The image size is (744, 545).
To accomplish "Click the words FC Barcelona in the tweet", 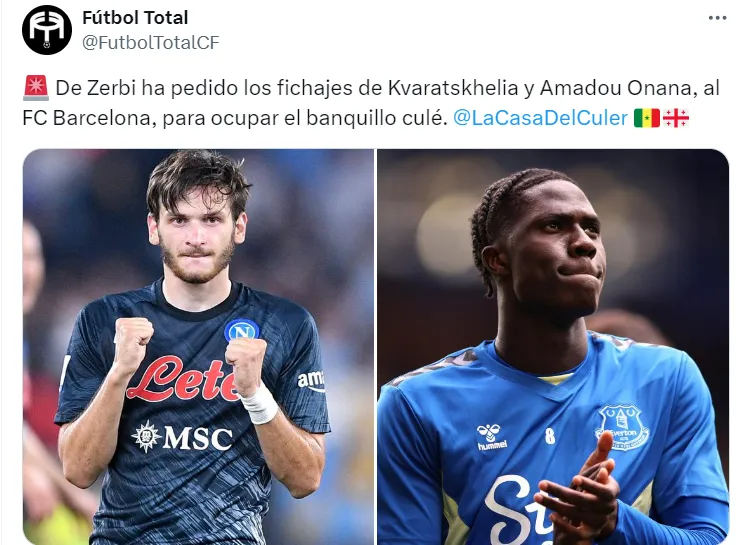I will (86, 118).
